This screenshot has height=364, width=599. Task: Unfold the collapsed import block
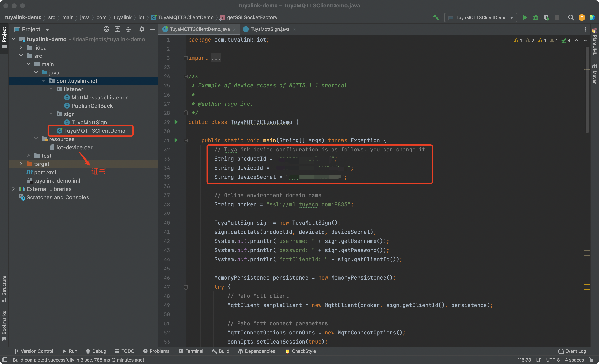(x=186, y=58)
